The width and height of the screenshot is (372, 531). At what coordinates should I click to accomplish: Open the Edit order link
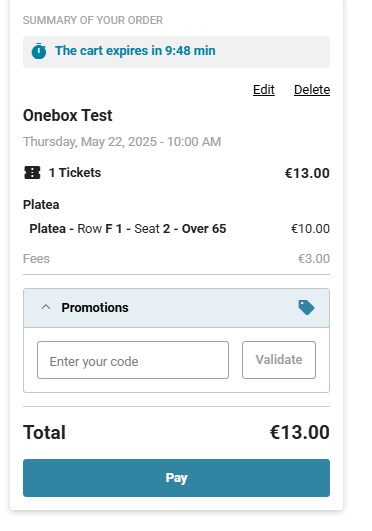click(264, 90)
